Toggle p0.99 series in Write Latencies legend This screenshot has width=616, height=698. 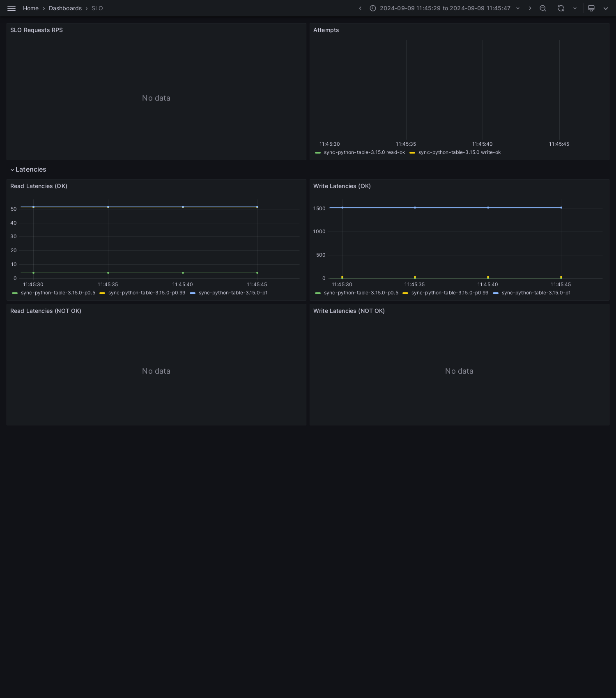pos(450,293)
